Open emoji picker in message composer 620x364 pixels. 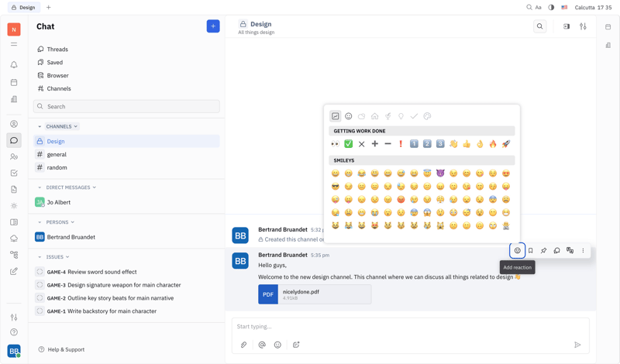[x=277, y=345]
